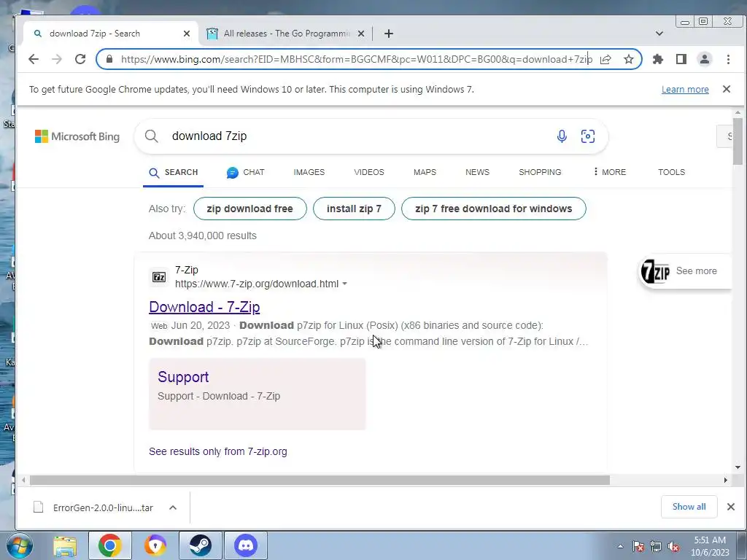This screenshot has width=747, height=560.
Task: Expand ErrorGen download options chevron
Action: point(173,507)
